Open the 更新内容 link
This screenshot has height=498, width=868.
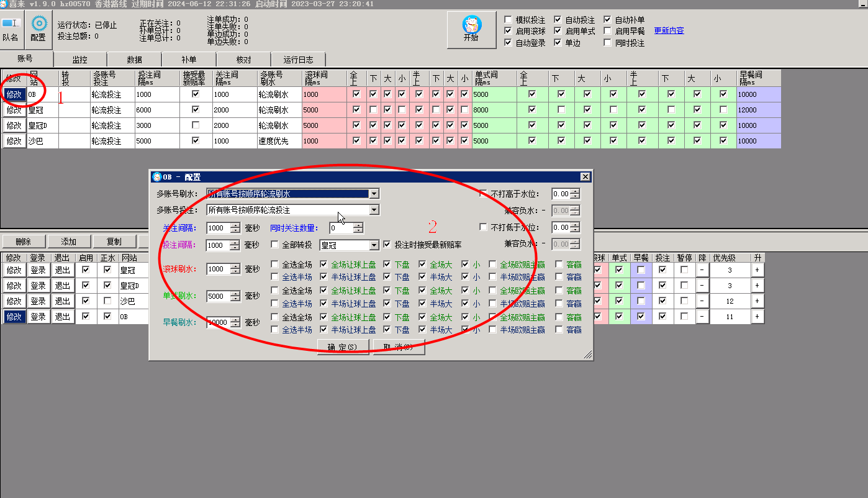[669, 30]
